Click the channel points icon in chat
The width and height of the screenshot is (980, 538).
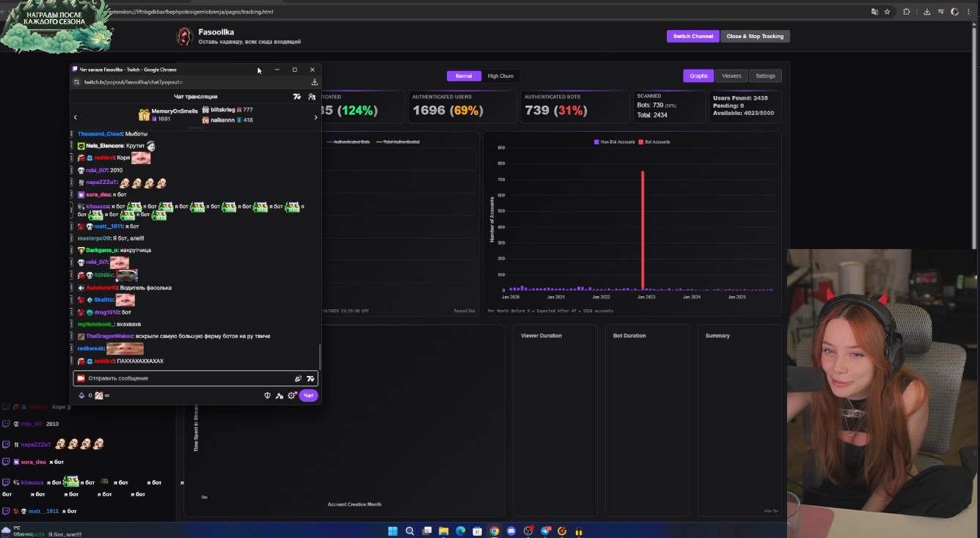click(81, 396)
